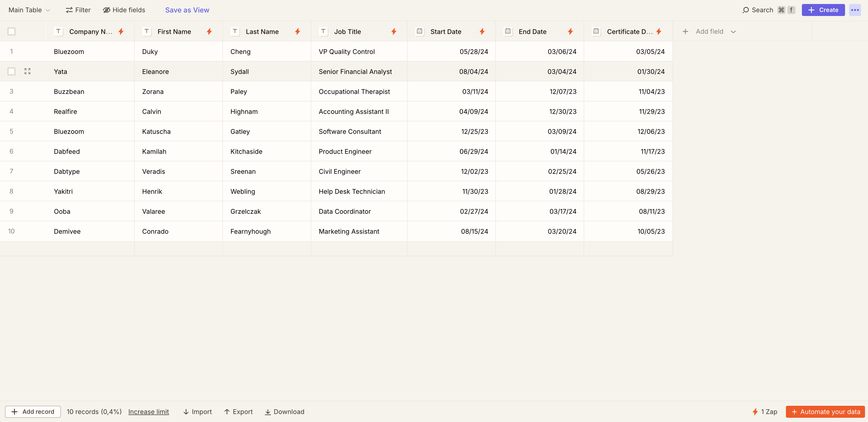Click the '10 records (0,4%)' status text

tap(94, 412)
